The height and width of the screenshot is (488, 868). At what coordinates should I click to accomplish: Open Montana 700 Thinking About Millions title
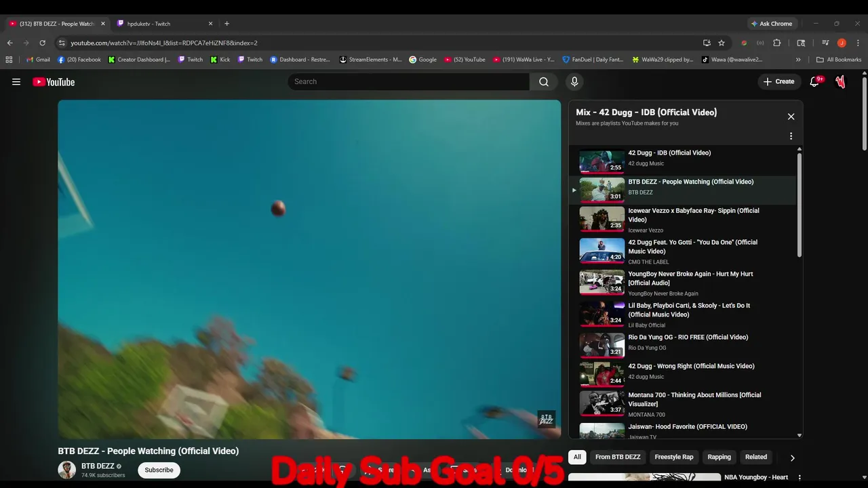pyautogui.click(x=694, y=399)
